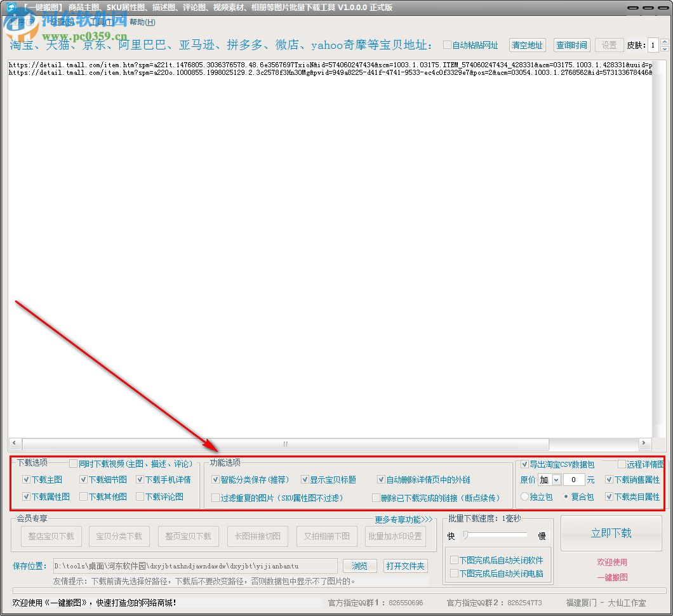Viewport: 673px width, 616px height.
Task: Uncheck the 下载主图 option
Action: pyautogui.click(x=26, y=480)
